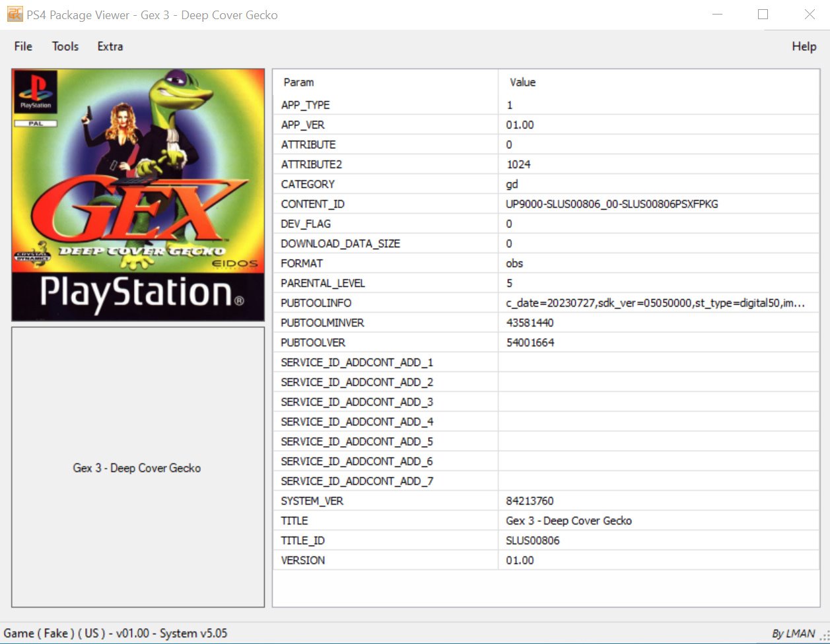Viewport: 830px width, 644px height.
Task: Select the APP_TYPE row
Action: [x=546, y=105]
